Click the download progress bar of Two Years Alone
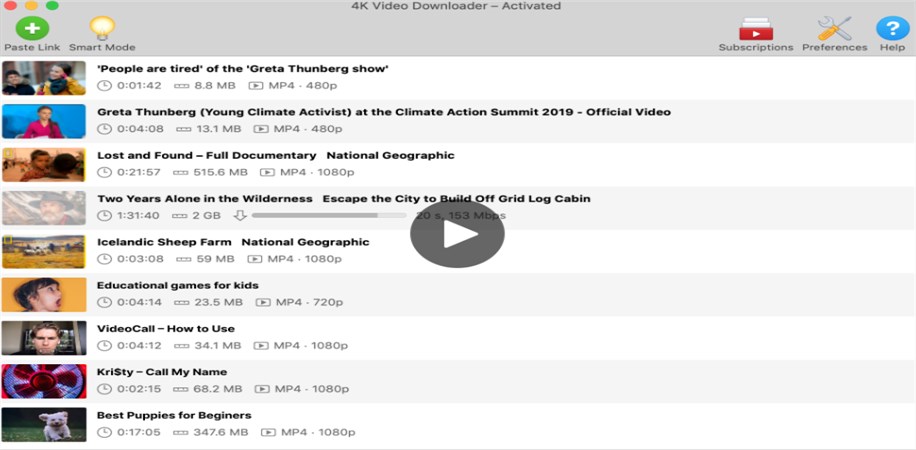 (x=328, y=216)
